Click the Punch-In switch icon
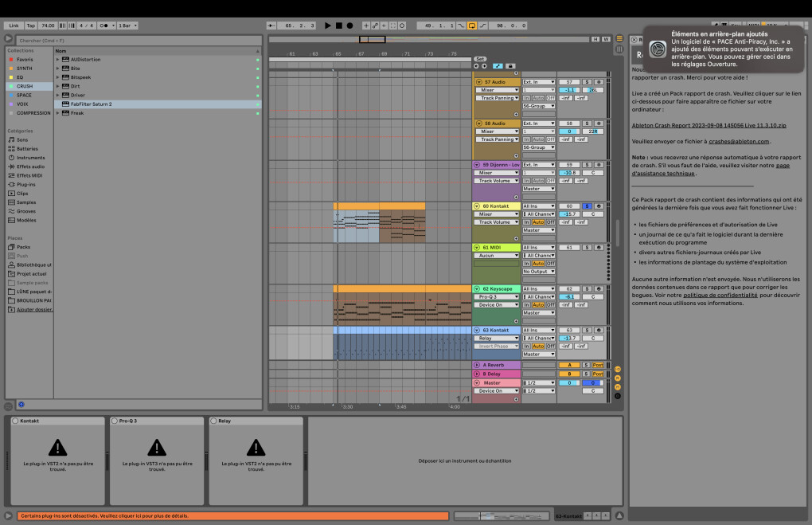The height and width of the screenshot is (525, 812). click(461, 25)
